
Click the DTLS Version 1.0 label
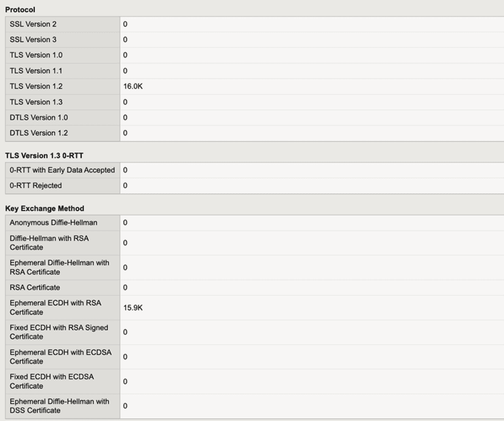(x=38, y=117)
